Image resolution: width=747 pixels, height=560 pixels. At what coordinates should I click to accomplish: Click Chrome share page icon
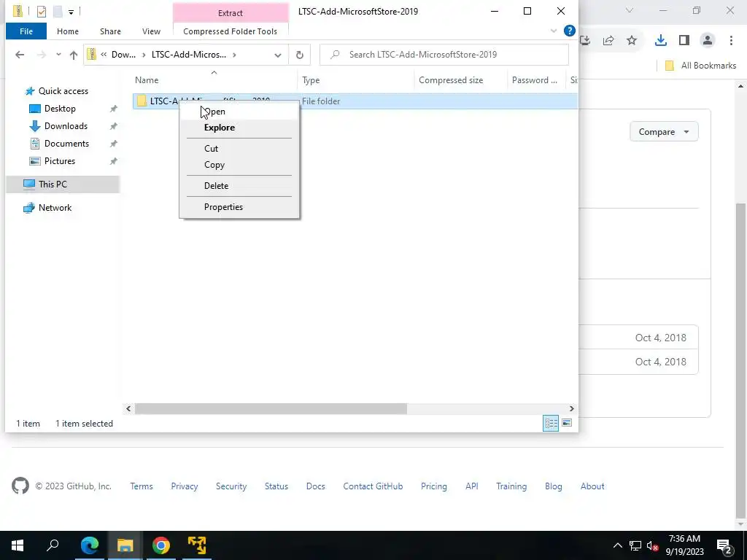(608, 41)
